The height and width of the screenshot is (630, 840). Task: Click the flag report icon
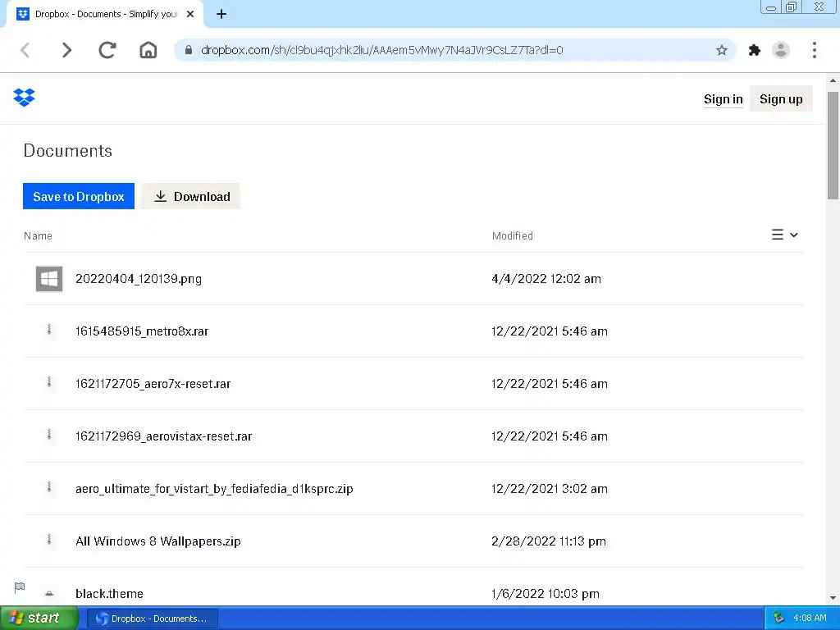(x=20, y=587)
